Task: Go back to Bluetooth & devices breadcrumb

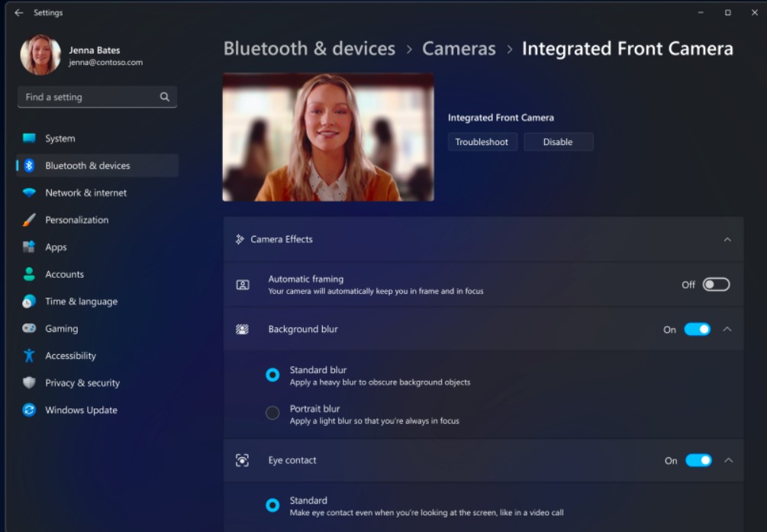Action: pyautogui.click(x=309, y=48)
